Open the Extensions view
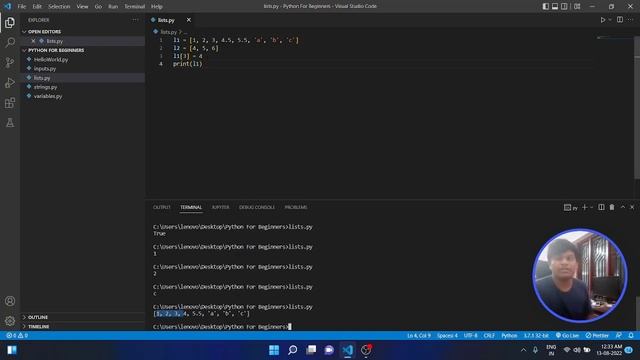 10,102
